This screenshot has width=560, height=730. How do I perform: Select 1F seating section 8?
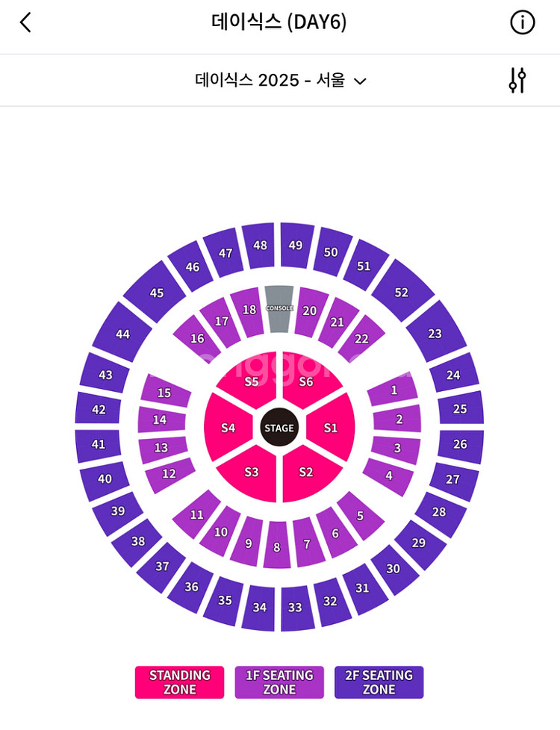[x=277, y=546]
